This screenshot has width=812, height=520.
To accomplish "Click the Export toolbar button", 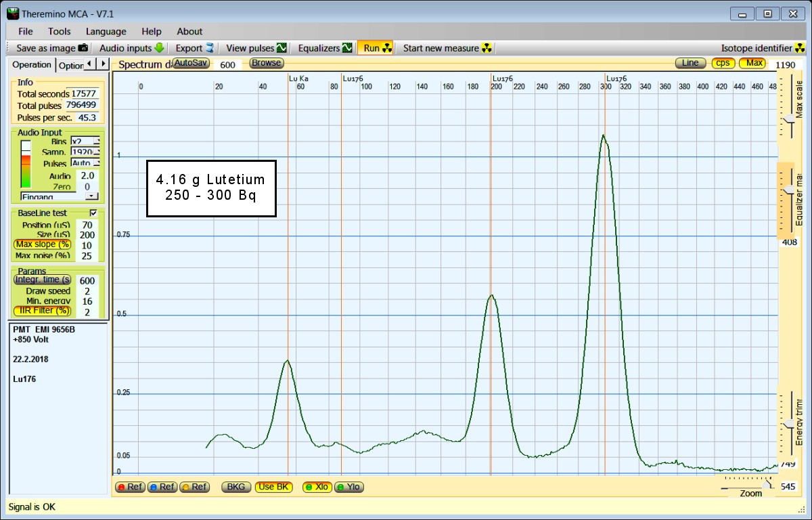I will click(195, 48).
